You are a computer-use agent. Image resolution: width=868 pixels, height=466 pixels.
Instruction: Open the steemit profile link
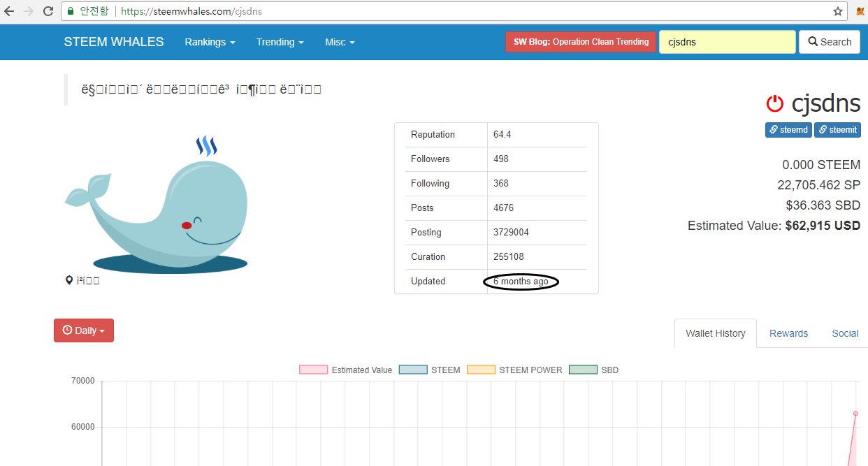(x=837, y=130)
